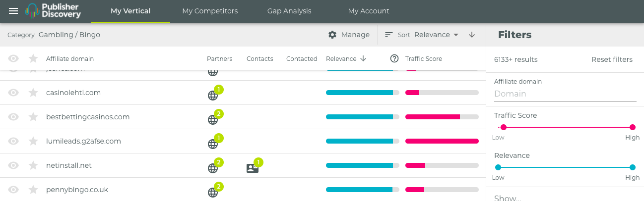Screen dimensions: 644x201
Task: Star the pennybingo.co.uk row
Action: click(x=33, y=190)
